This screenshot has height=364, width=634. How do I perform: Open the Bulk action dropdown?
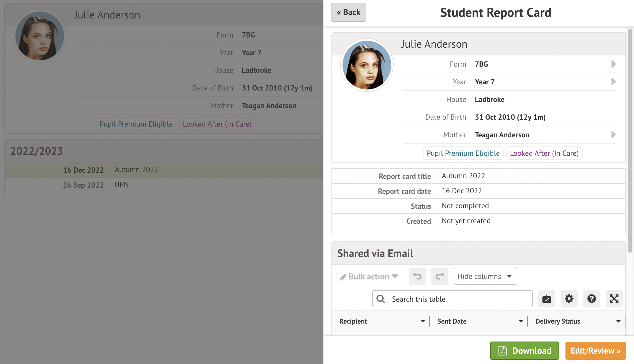(x=369, y=276)
